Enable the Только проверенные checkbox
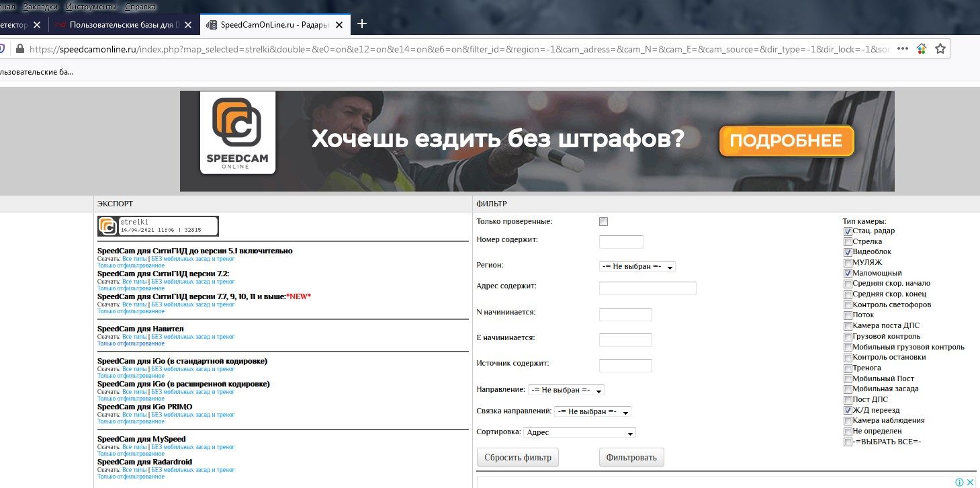The height and width of the screenshot is (488, 980). (603, 222)
